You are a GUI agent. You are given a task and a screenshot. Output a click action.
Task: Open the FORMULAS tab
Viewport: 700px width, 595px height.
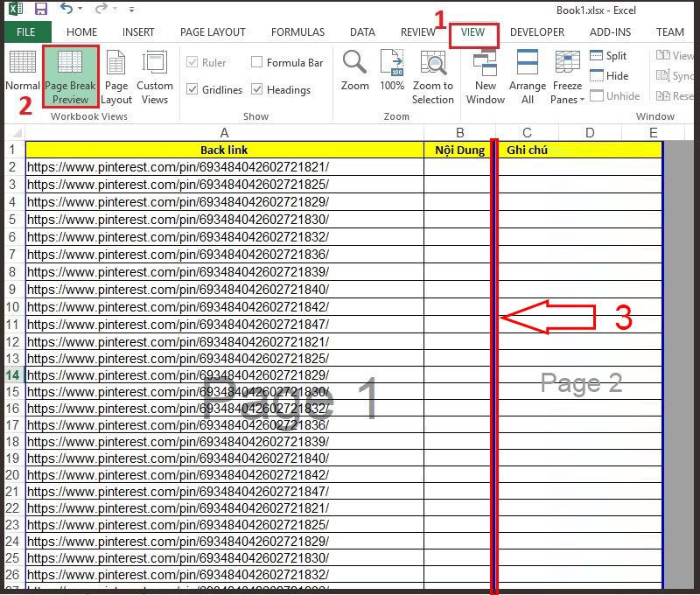(297, 32)
